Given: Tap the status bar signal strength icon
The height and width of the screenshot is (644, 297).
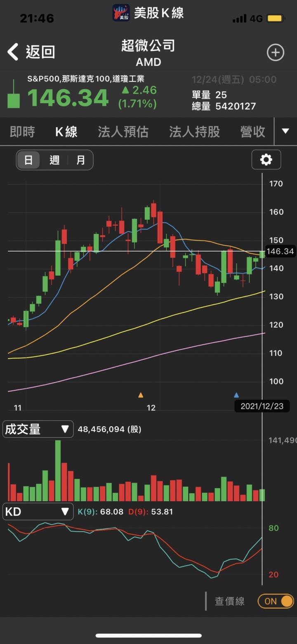Looking at the screenshot, I should click(x=239, y=19).
